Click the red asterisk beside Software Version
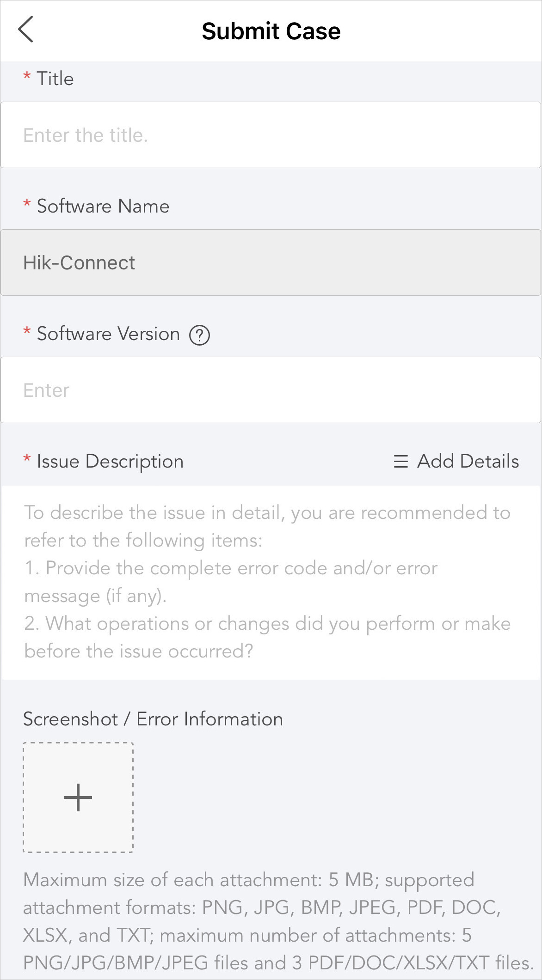The image size is (542, 980). (27, 331)
